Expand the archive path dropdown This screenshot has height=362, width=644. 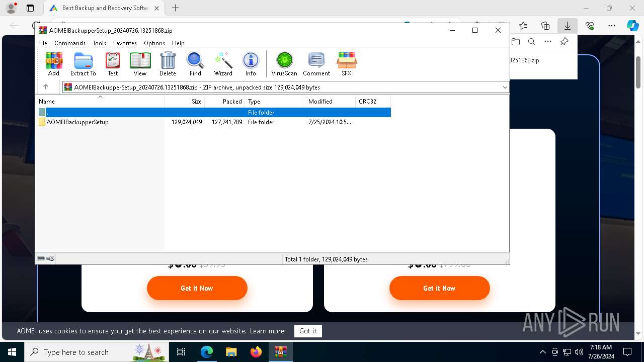pos(505,87)
